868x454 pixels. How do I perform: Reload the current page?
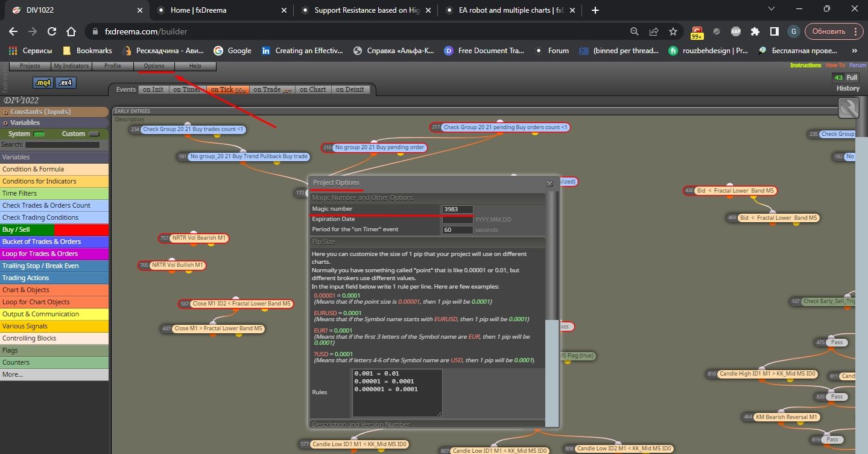[52, 31]
